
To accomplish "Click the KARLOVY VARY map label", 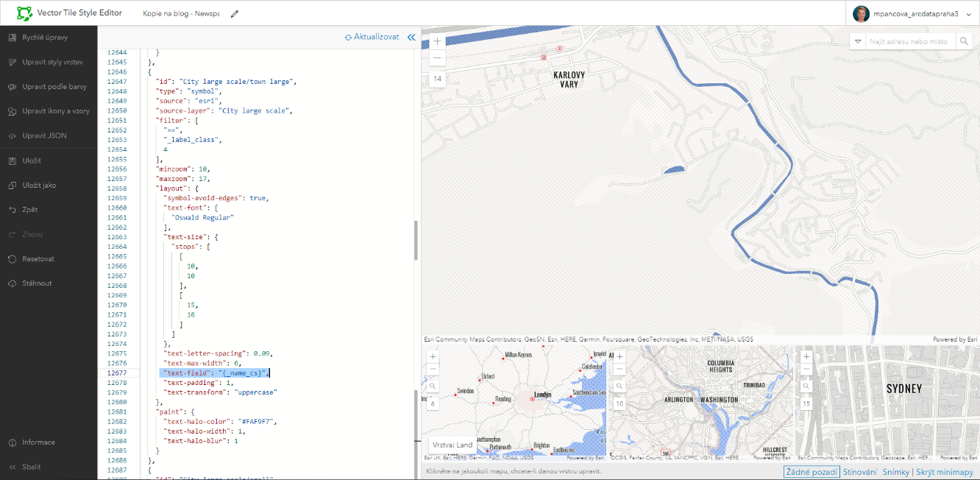I will 569,80.
